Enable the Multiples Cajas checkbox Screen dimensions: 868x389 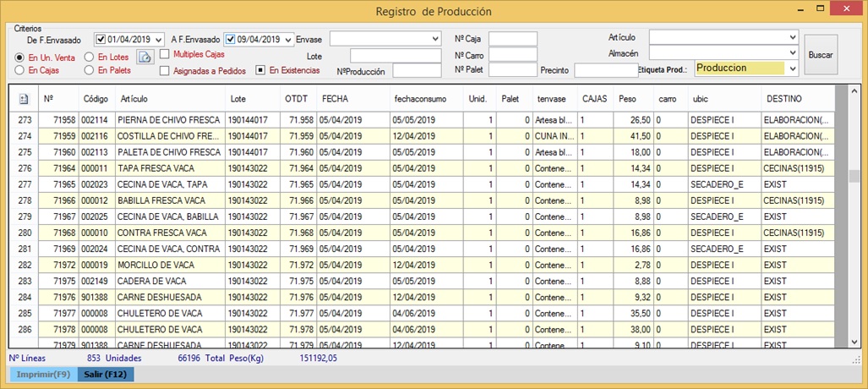coord(164,55)
